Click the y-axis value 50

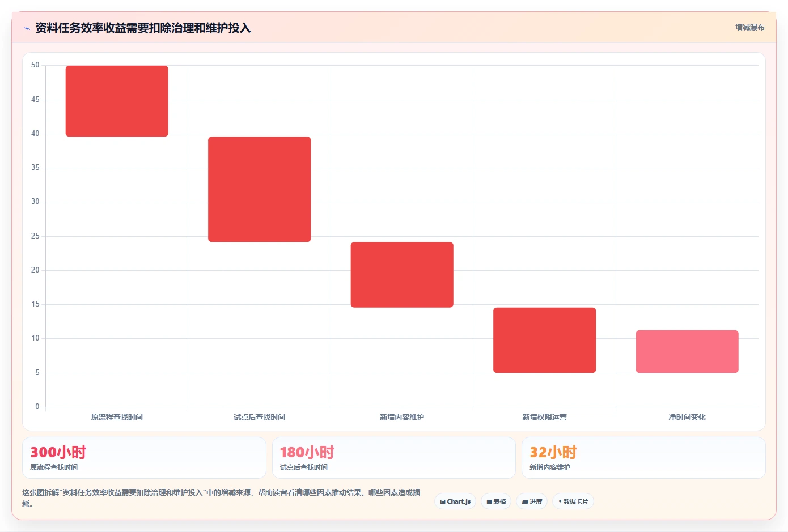35,65
